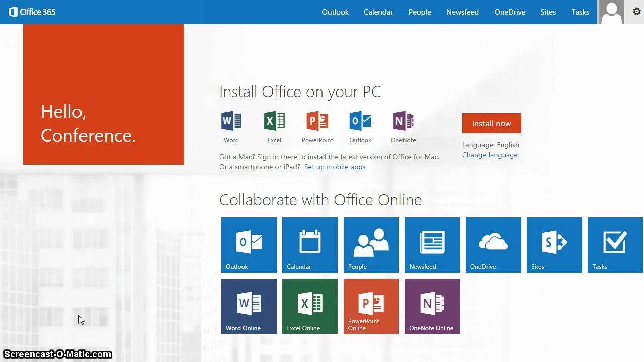Click the Excel desktop app icon

click(274, 121)
